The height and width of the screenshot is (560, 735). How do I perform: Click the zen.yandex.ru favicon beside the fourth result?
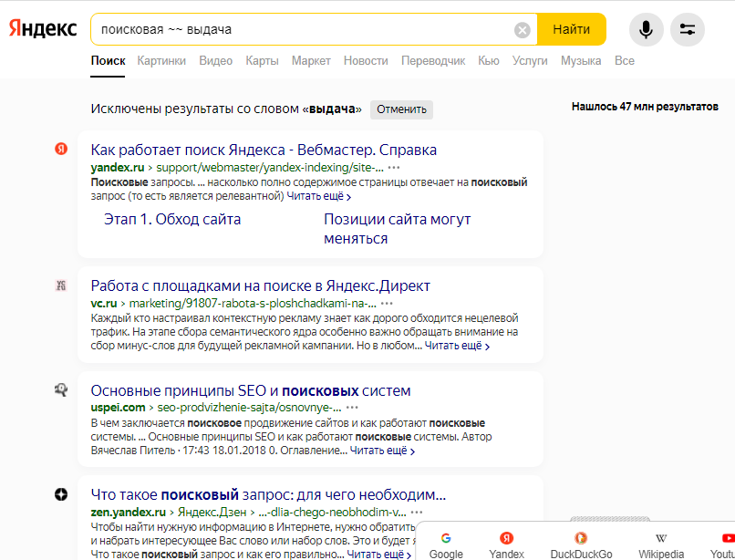(61, 494)
